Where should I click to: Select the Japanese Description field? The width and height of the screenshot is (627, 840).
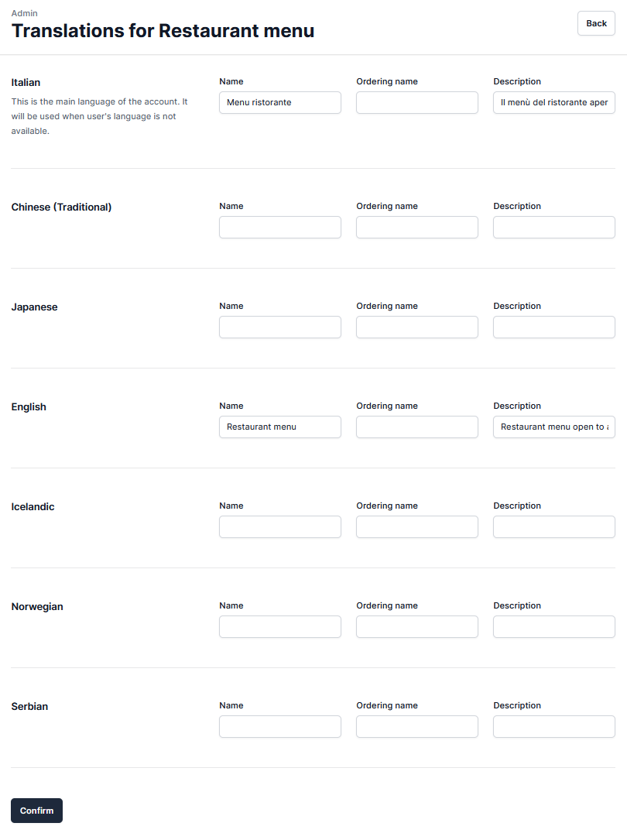pyautogui.click(x=554, y=327)
